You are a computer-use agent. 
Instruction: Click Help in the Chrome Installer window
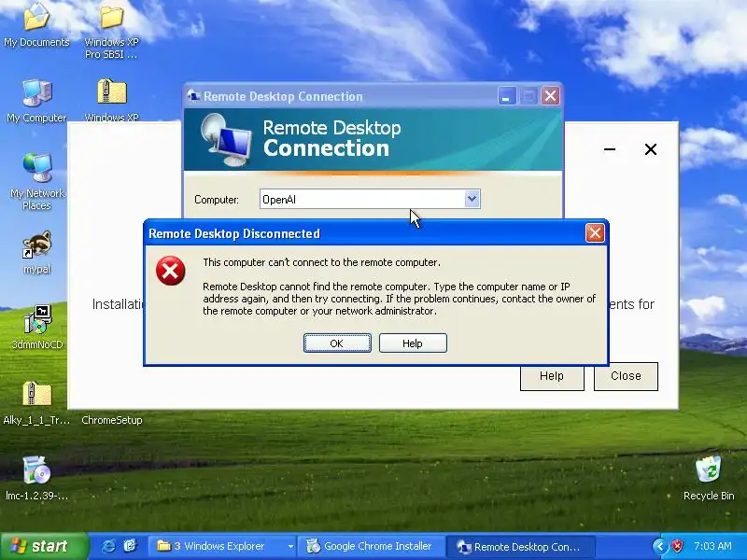tap(552, 376)
